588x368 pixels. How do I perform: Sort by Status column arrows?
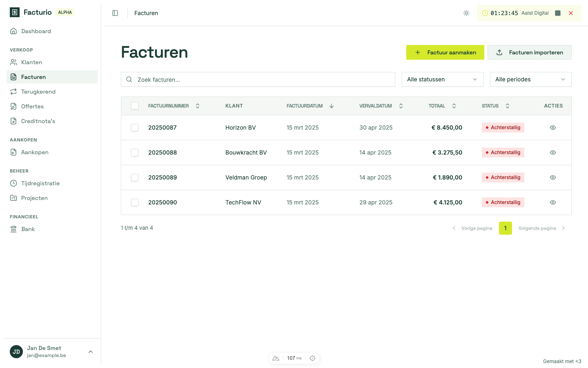508,106
